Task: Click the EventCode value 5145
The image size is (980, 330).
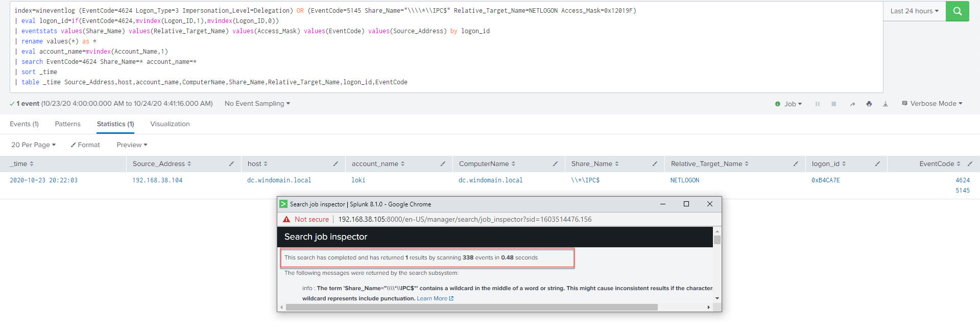Action: (x=963, y=190)
